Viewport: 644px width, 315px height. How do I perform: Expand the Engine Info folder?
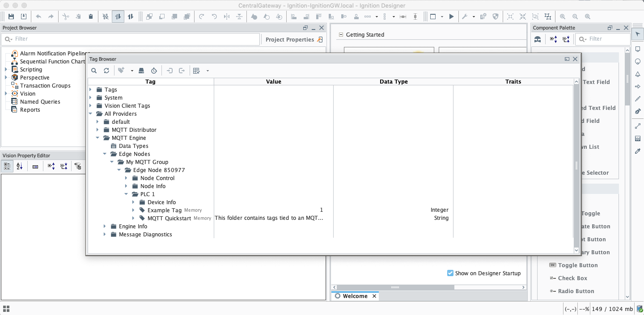pos(105,226)
